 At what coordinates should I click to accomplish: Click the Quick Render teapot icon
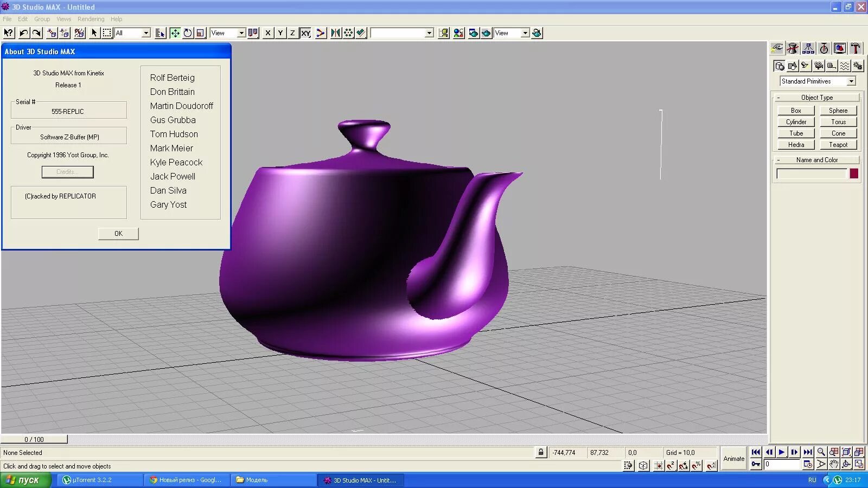(x=486, y=33)
